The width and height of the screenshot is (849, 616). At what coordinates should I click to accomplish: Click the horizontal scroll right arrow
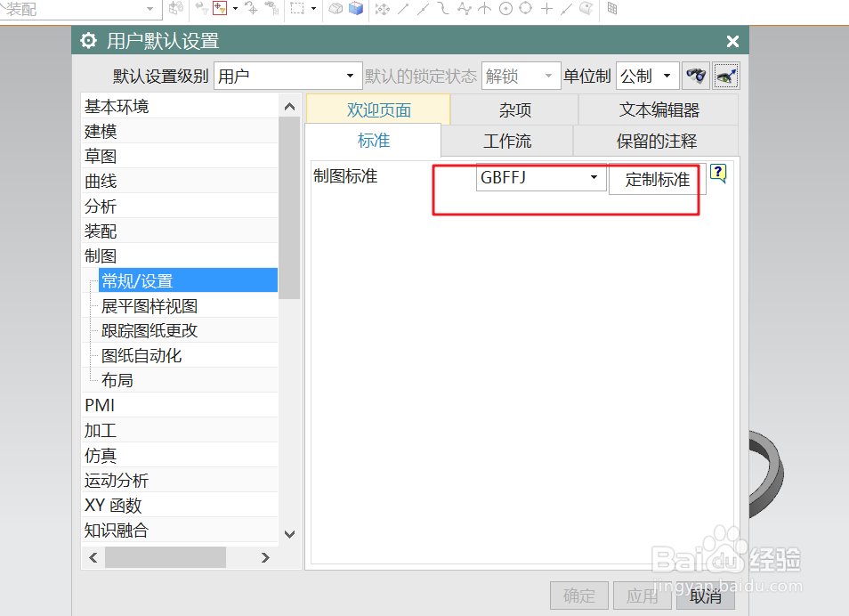click(265, 557)
